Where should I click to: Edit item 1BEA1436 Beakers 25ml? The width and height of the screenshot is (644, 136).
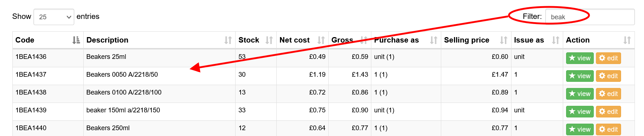click(x=608, y=58)
